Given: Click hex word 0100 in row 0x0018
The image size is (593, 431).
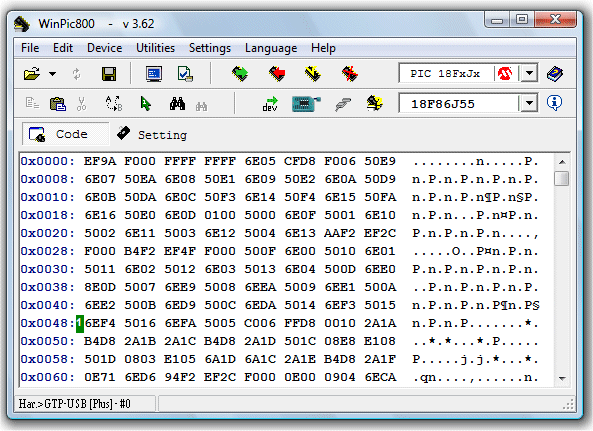Looking at the screenshot, I should (220, 216).
